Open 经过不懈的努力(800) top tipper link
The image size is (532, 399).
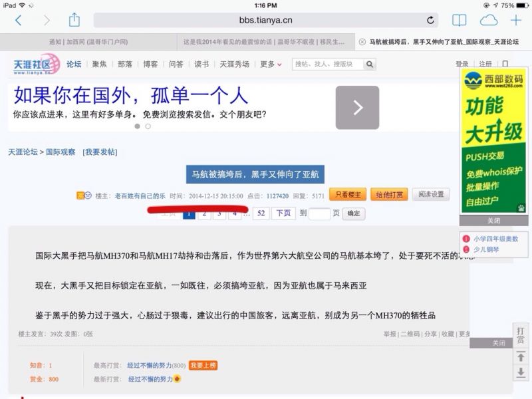pyautogui.click(x=156, y=365)
